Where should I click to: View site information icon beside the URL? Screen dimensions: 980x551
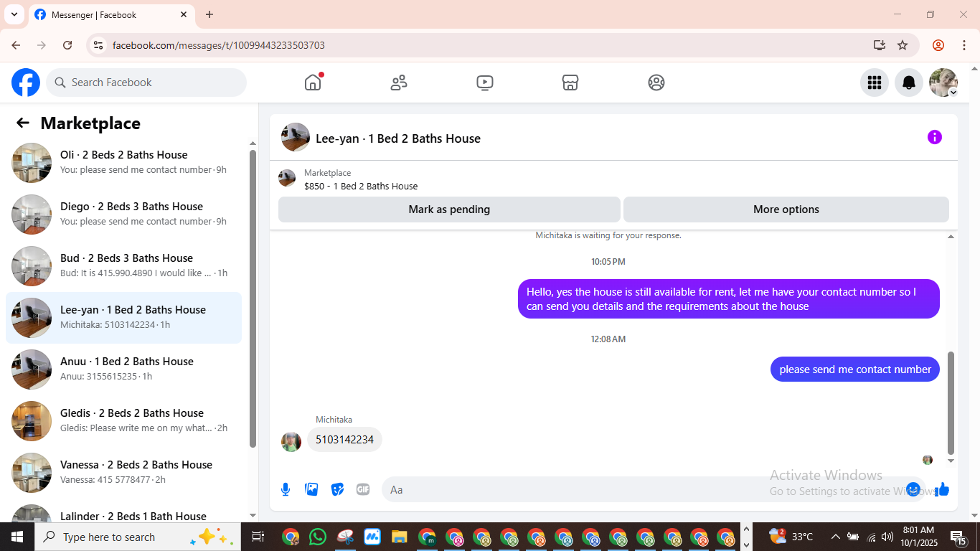click(98, 45)
